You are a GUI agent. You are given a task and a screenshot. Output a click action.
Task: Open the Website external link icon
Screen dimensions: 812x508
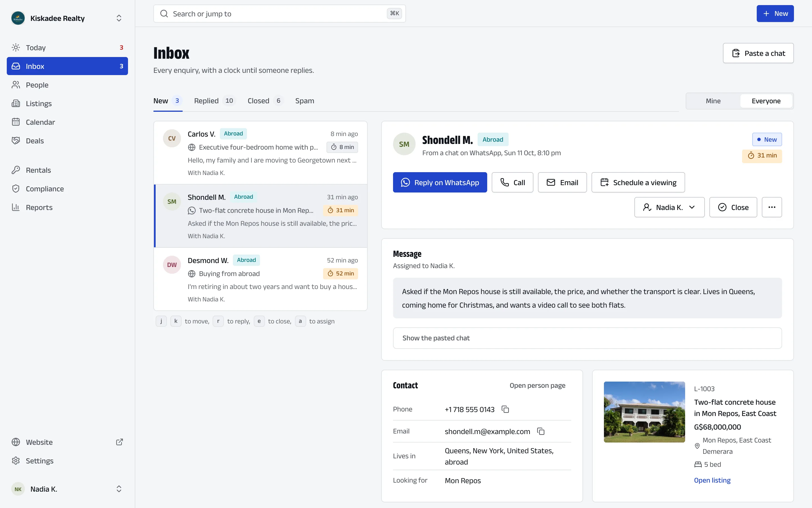click(119, 442)
